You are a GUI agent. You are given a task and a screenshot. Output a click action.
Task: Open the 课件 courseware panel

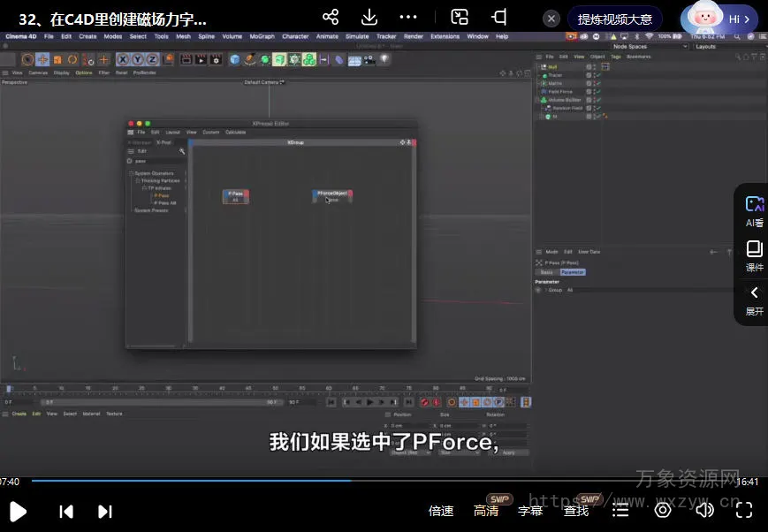tap(754, 255)
